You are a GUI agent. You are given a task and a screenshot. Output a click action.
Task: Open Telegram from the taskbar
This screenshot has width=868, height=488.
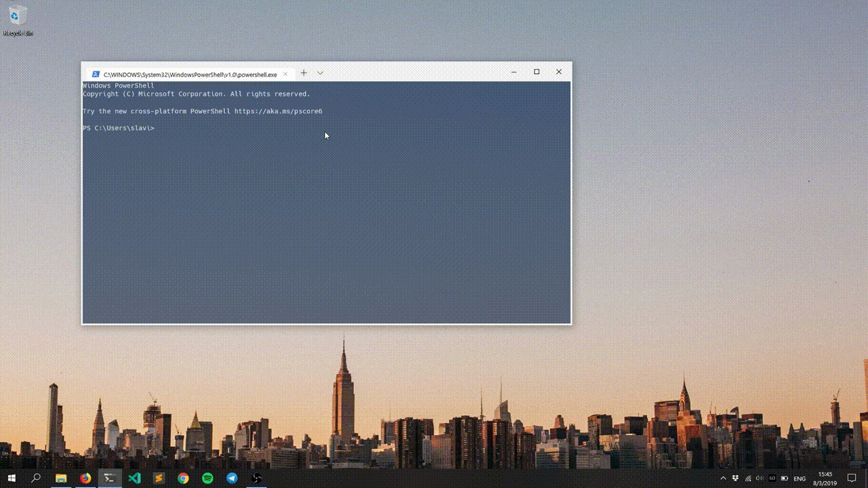[232, 478]
